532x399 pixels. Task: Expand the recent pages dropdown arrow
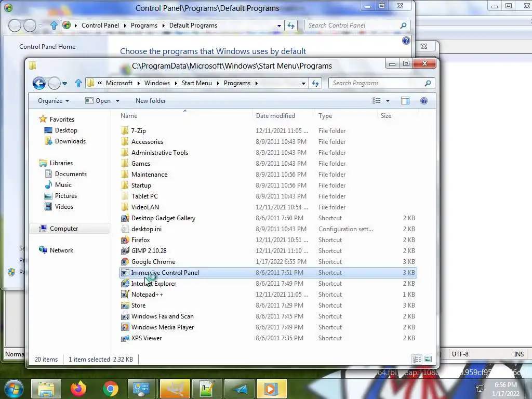click(x=65, y=83)
